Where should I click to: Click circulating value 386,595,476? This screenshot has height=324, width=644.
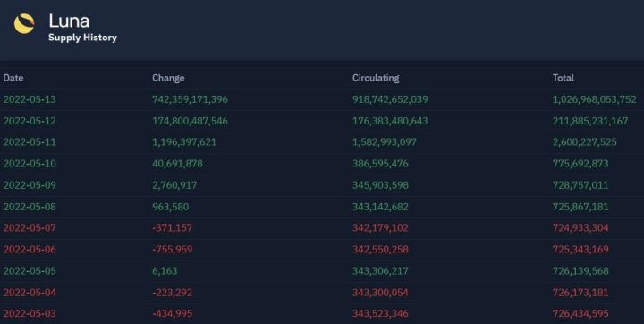coord(380,164)
